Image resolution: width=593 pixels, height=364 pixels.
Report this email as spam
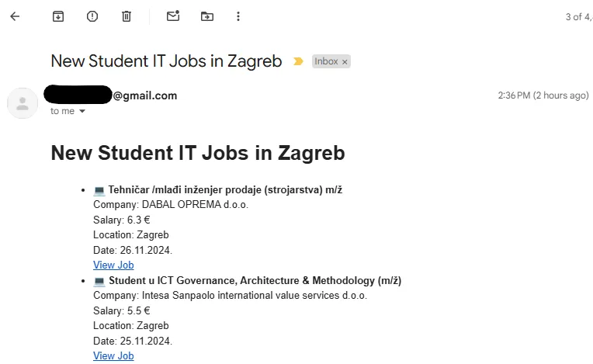click(92, 16)
